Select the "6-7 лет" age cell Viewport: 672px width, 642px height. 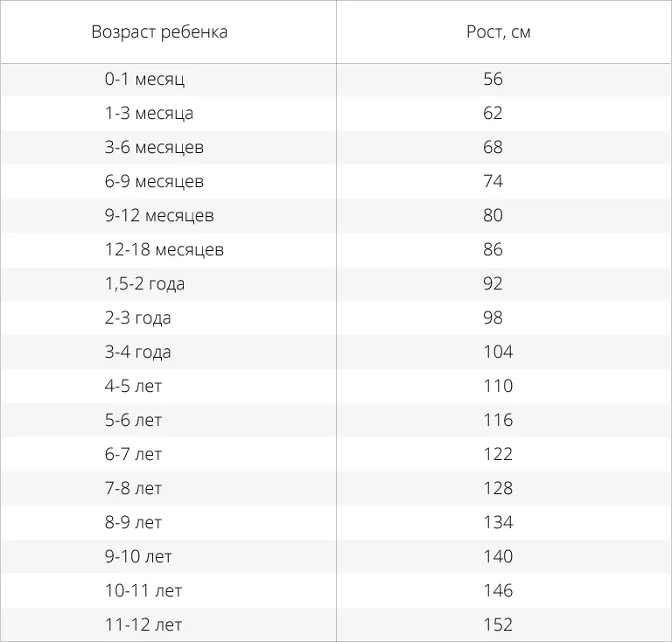click(134, 455)
